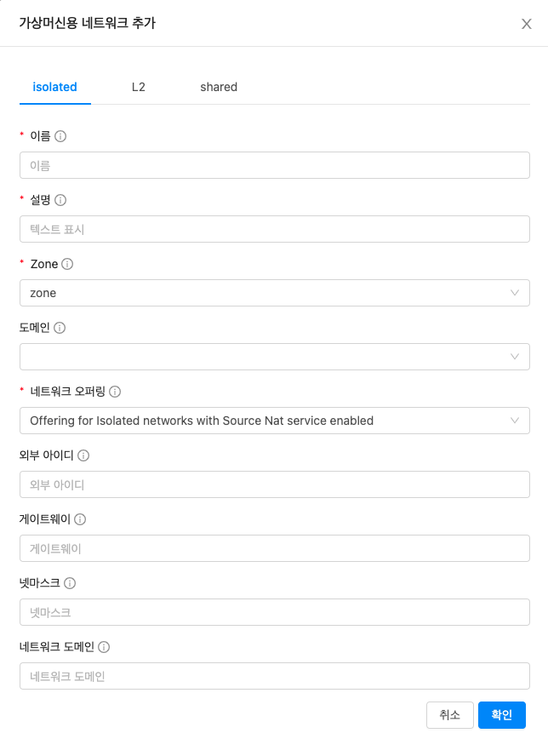Click into the 게이트웨이 input field
The height and width of the screenshot is (756, 548).
(274, 548)
